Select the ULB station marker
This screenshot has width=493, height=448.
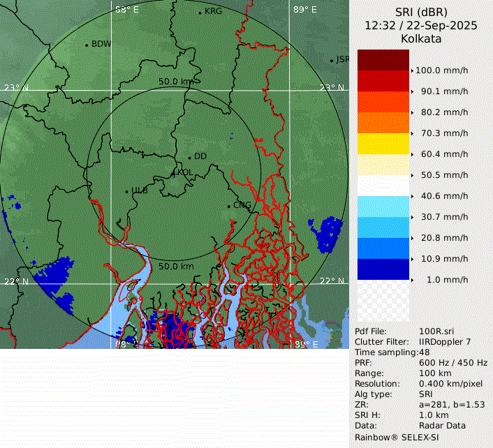pyautogui.click(x=126, y=191)
